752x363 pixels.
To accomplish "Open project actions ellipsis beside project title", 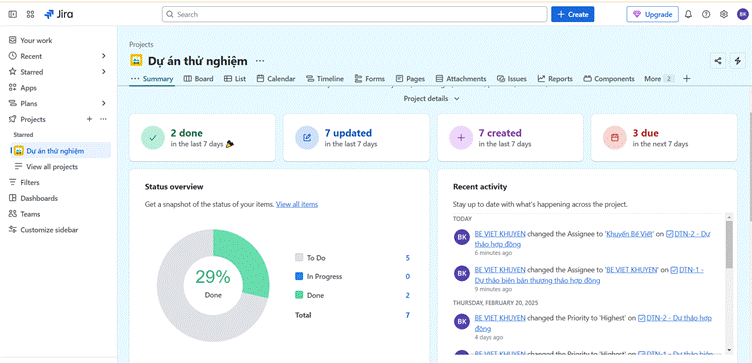I will [260, 61].
